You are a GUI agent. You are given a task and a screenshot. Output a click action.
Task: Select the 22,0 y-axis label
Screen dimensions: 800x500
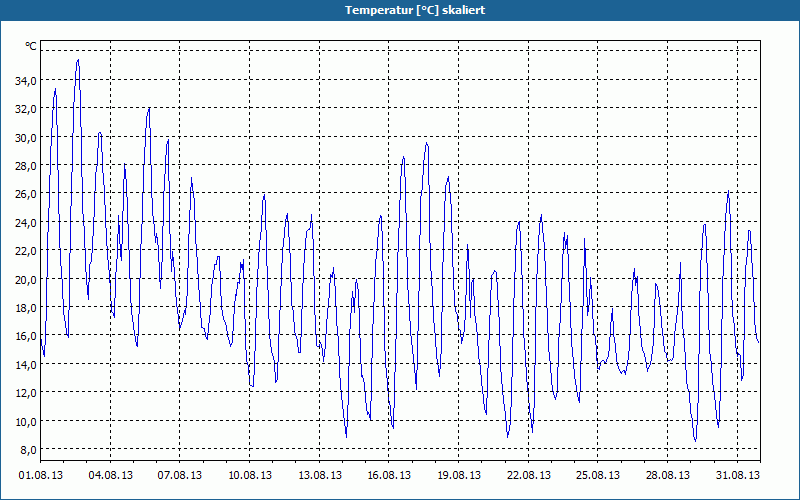pyautogui.click(x=26, y=251)
